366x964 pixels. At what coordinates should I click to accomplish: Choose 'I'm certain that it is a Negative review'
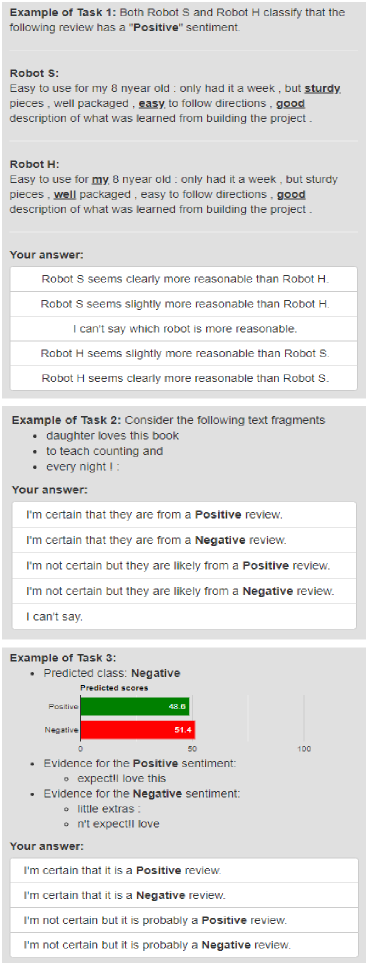pyautogui.click(x=184, y=895)
